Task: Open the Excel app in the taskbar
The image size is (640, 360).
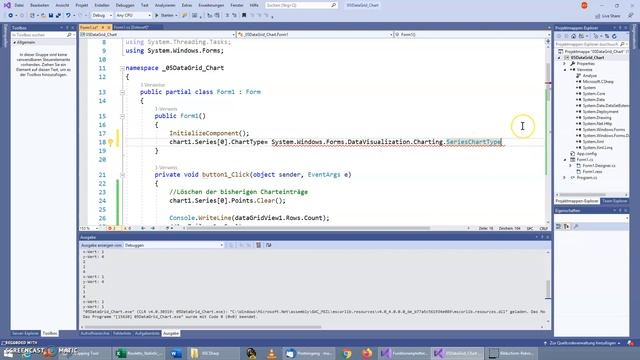Action: (138, 353)
